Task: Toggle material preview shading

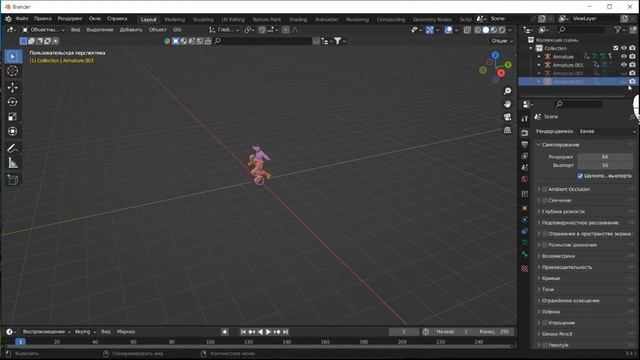Action: pos(494,30)
